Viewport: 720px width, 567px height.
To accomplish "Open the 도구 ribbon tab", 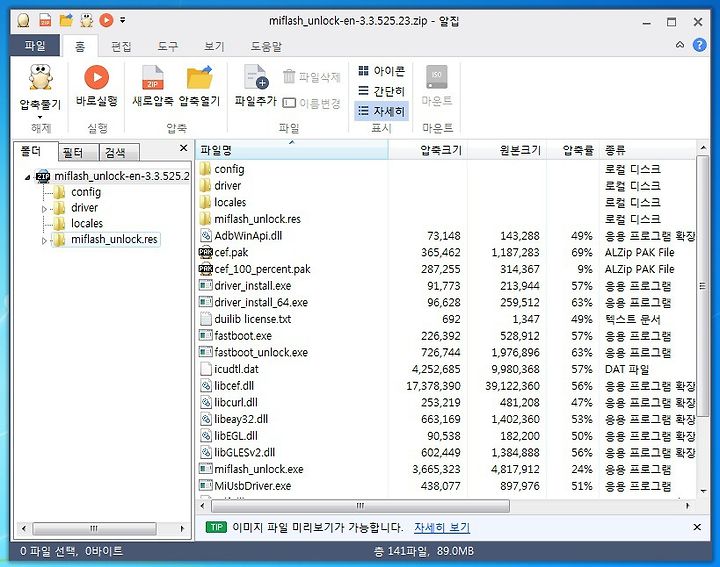I will [x=168, y=46].
